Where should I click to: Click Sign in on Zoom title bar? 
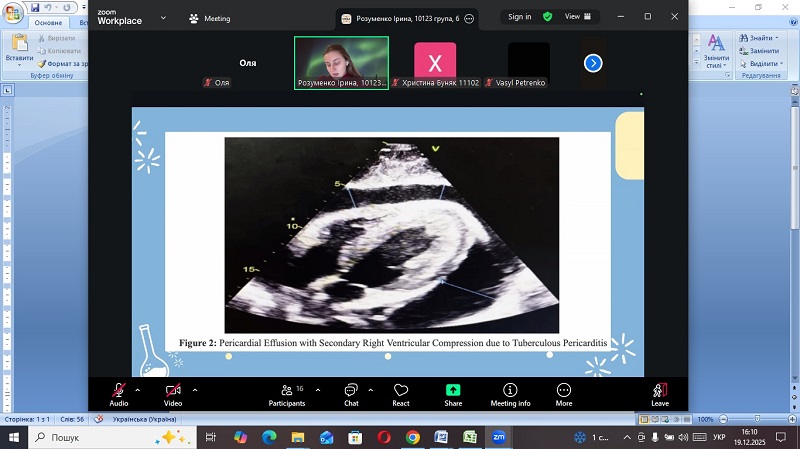pyautogui.click(x=519, y=17)
